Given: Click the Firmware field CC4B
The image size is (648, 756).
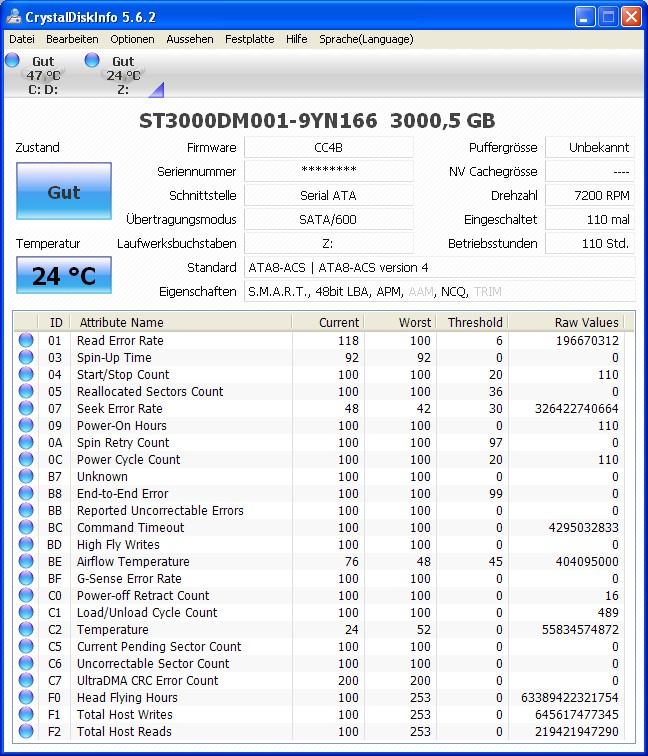Looking at the screenshot, I should (x=329, y=148).
